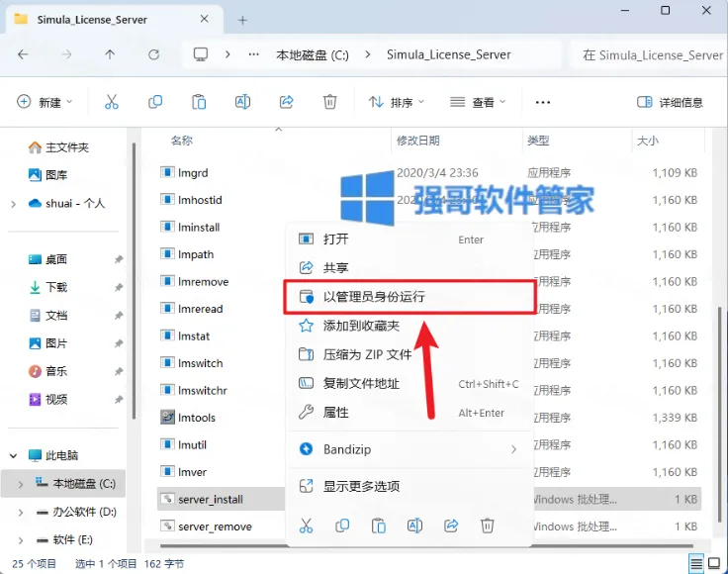Choose Open in the context menu
728x574 pixels.
pyautogui.click(x=409, y=239)
